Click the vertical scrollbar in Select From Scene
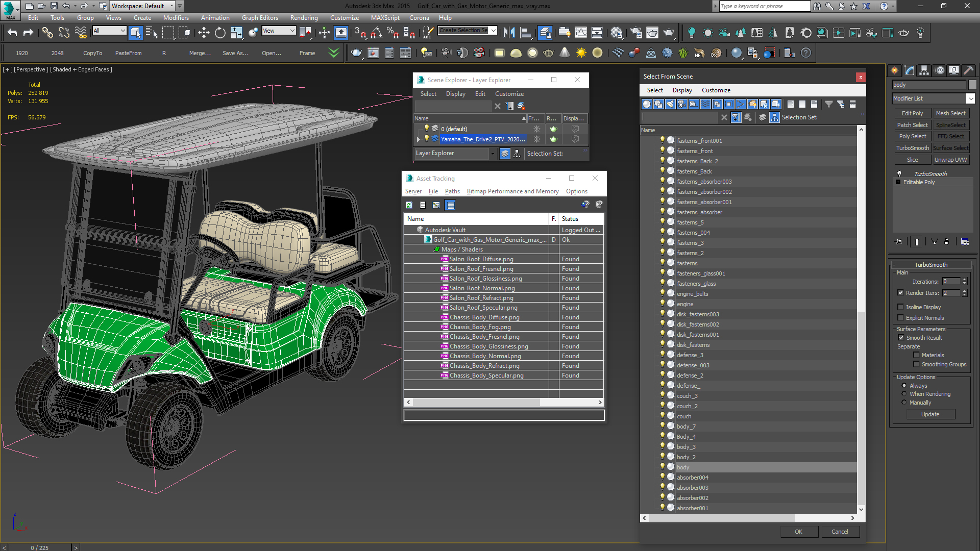The image size is (980, 551). 861,408
